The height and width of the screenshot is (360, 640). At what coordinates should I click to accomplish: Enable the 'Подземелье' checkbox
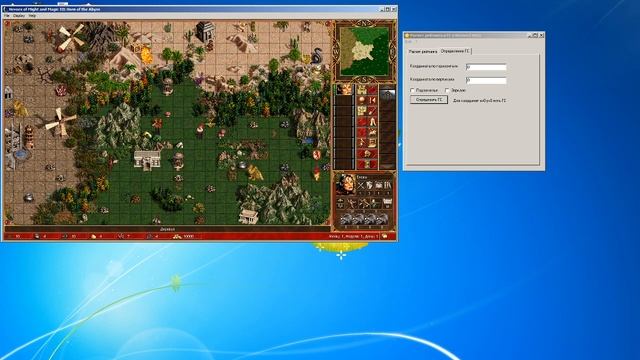(412, 90)
